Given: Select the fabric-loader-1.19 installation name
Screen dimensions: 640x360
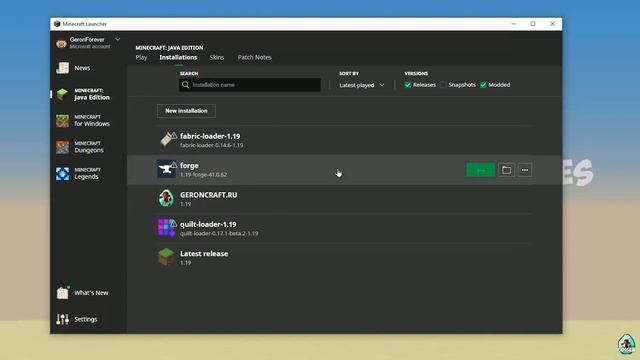Looking at the screenshot, I should pyautogui.click(x=210, y=136).
